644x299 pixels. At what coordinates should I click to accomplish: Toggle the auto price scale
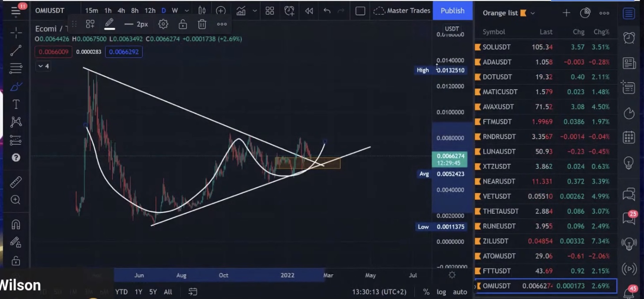(460, 292)
